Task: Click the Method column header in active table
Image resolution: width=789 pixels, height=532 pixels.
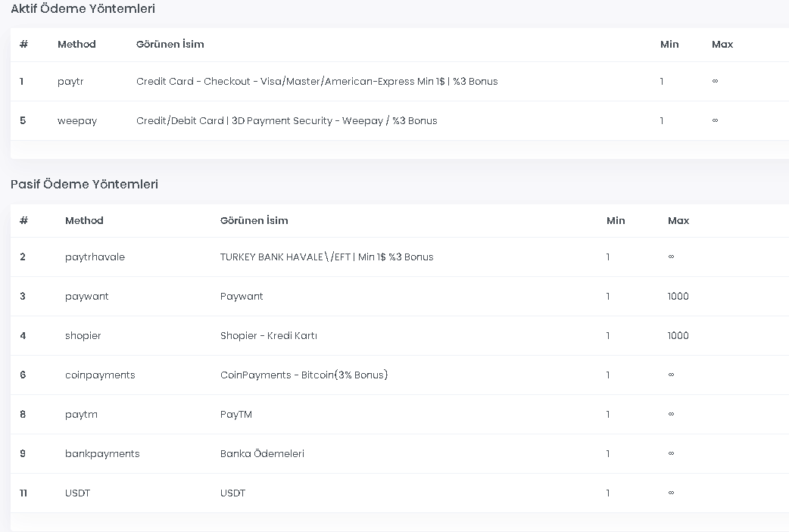Action: tap(76, 44)
